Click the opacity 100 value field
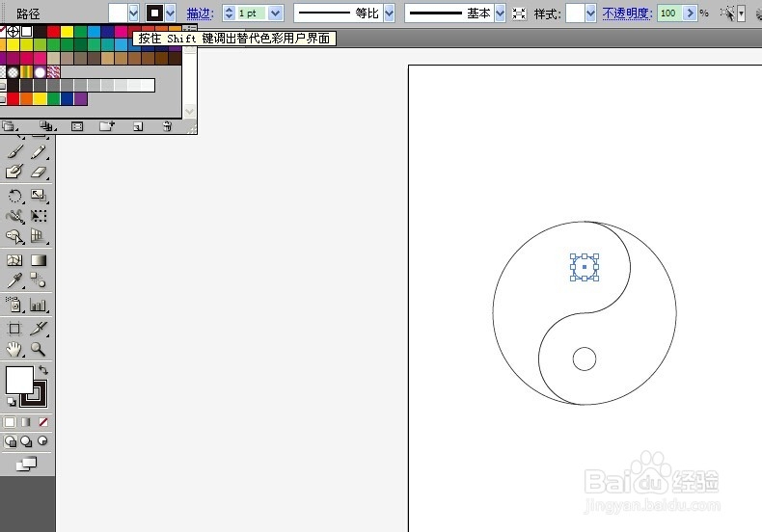This screenshot has width=762, height=532. (x=669, y=13)
